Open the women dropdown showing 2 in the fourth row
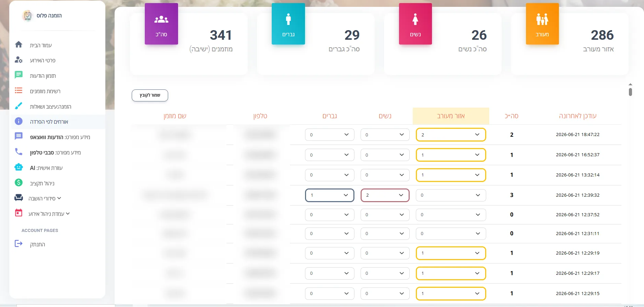Image resolution: width=644 pixels, height=307 pixels. click(x=385, y=195)
